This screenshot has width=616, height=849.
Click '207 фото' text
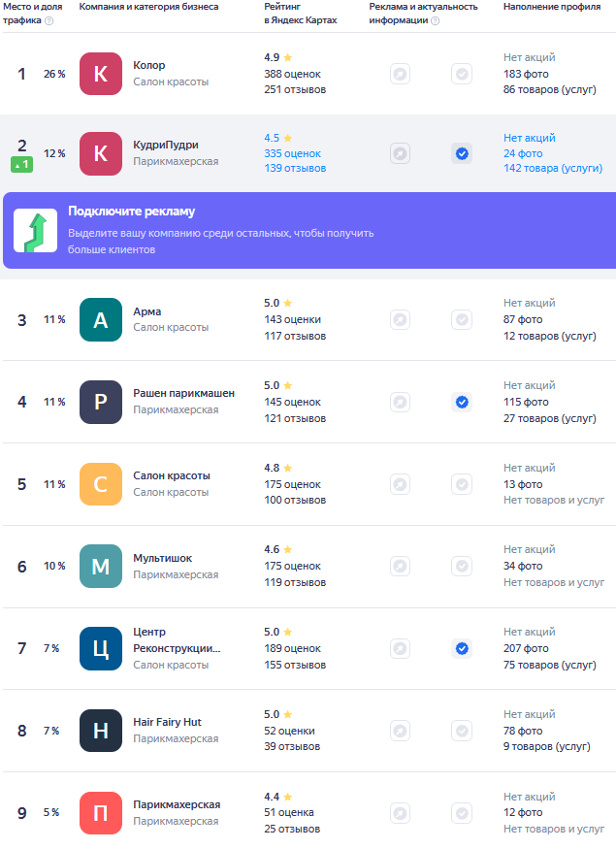[526, 649]
